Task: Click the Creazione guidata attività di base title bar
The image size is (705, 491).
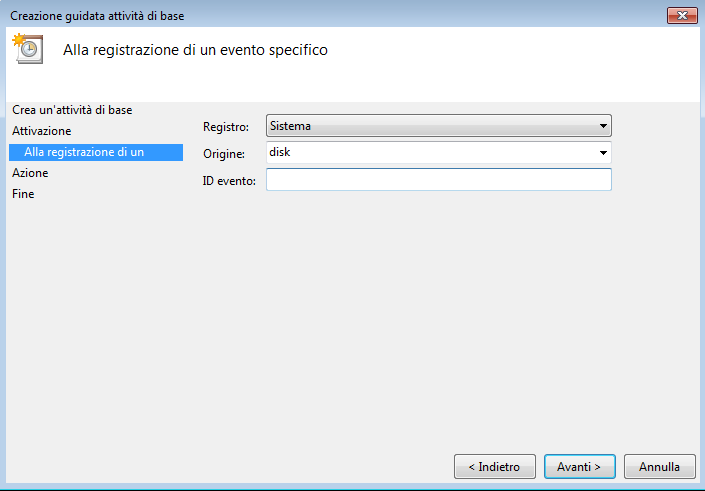Action: (x=97, y=16)
